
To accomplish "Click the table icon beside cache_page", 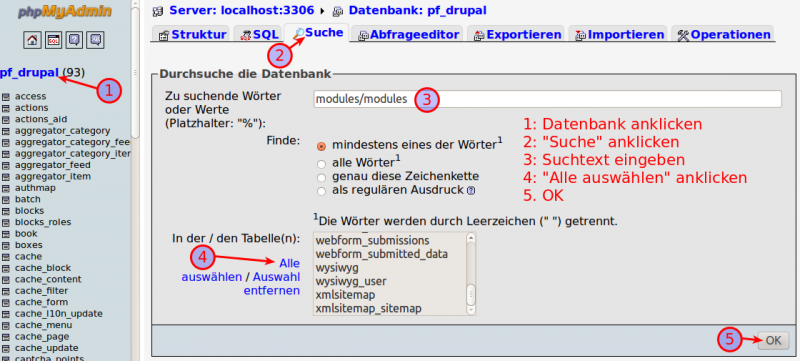I will coord(6,337).
